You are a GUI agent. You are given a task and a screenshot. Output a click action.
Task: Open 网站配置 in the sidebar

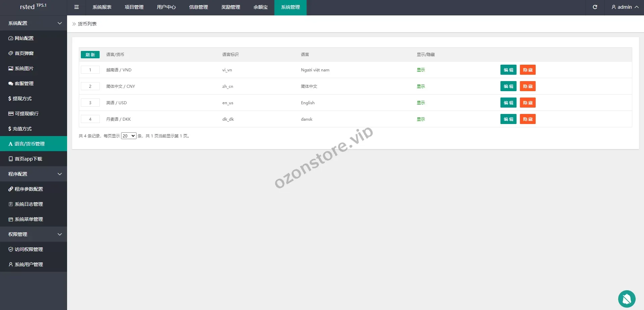(x=24, y=38)
